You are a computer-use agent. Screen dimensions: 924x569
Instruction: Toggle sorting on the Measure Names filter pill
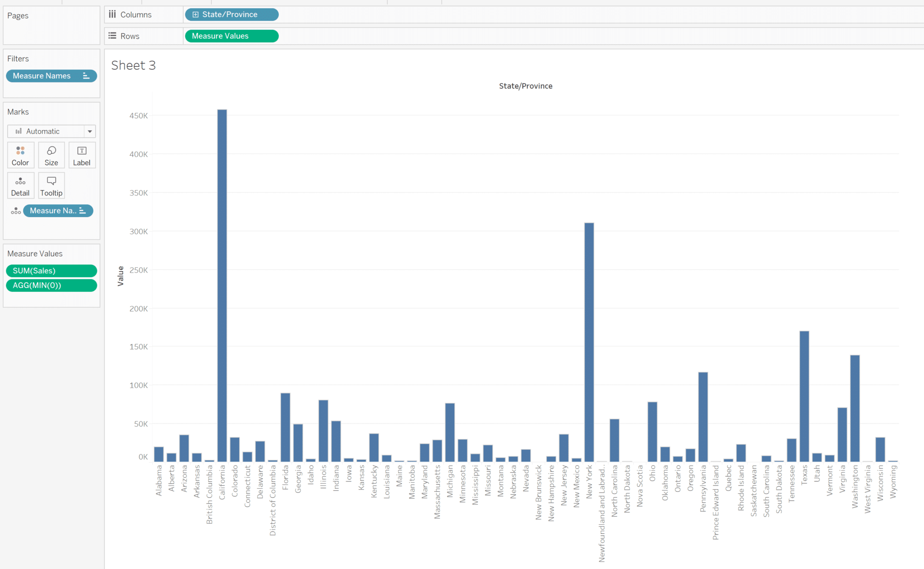pyautogui.click(x=86, y=75)
